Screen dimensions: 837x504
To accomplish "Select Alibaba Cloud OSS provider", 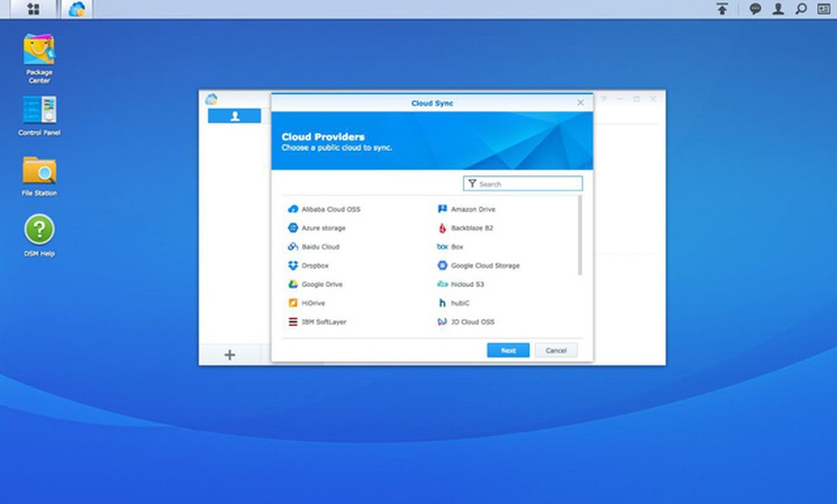I will pos(324,209).
